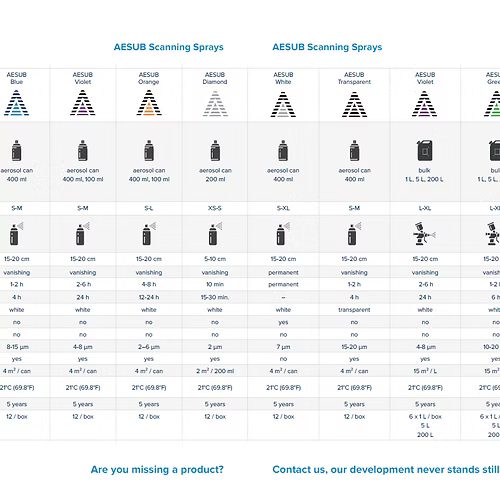Click the 'L-XL' cell in Violet bulk column

click(425, 208)
